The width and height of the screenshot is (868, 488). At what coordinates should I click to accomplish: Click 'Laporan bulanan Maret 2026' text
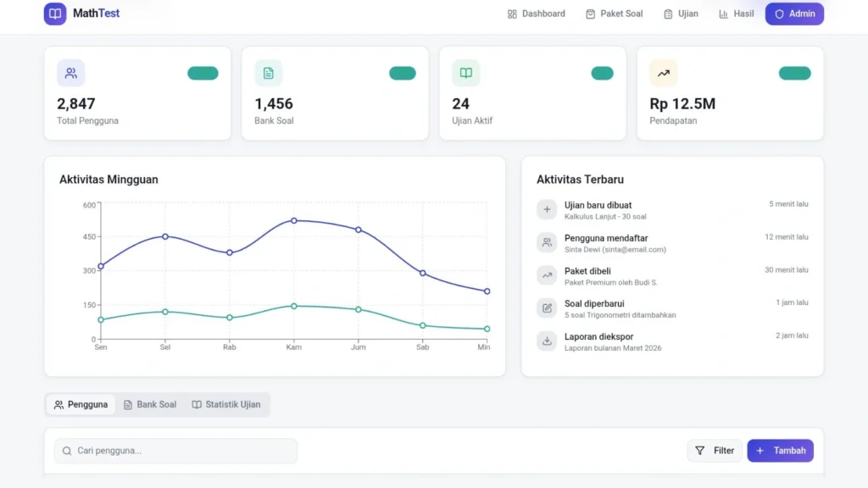[613, 348]
